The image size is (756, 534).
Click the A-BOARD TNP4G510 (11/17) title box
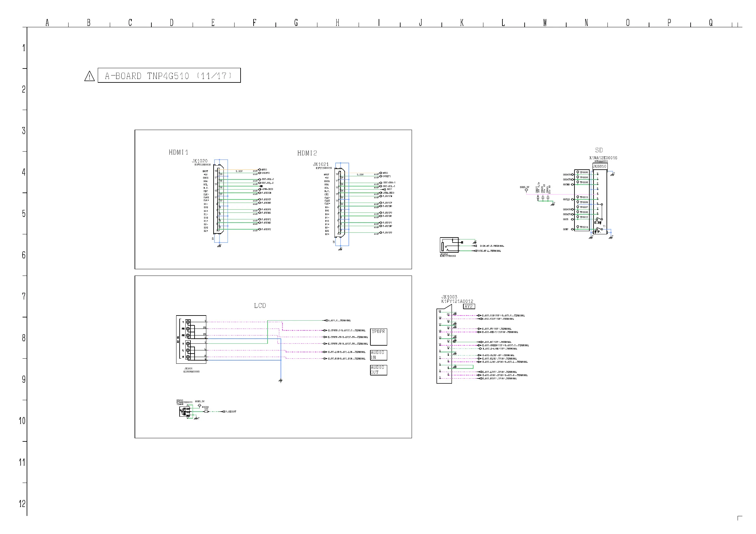tap(169, 76)
